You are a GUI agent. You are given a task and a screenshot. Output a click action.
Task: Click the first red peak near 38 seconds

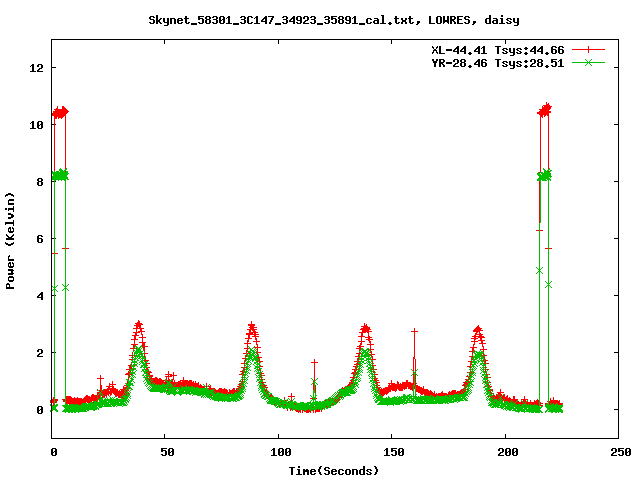coord(139,325)
